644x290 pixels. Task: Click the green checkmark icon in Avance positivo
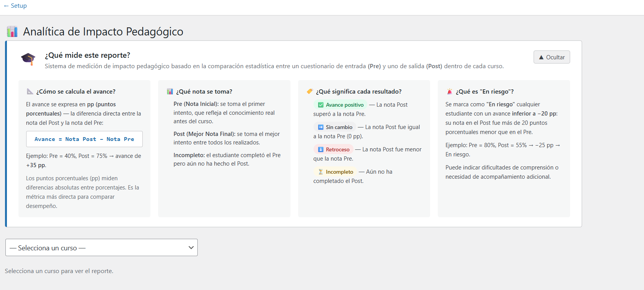321,105
